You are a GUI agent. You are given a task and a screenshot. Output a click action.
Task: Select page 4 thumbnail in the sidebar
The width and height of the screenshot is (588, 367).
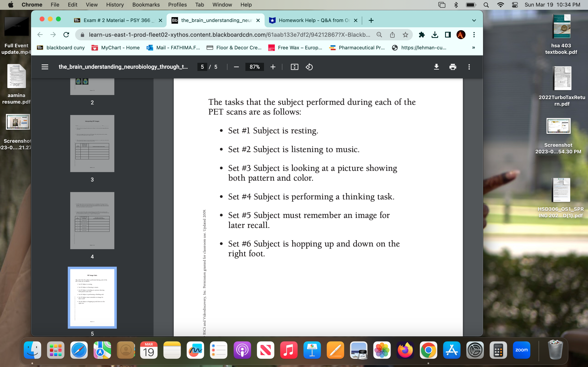click(92, 220)
